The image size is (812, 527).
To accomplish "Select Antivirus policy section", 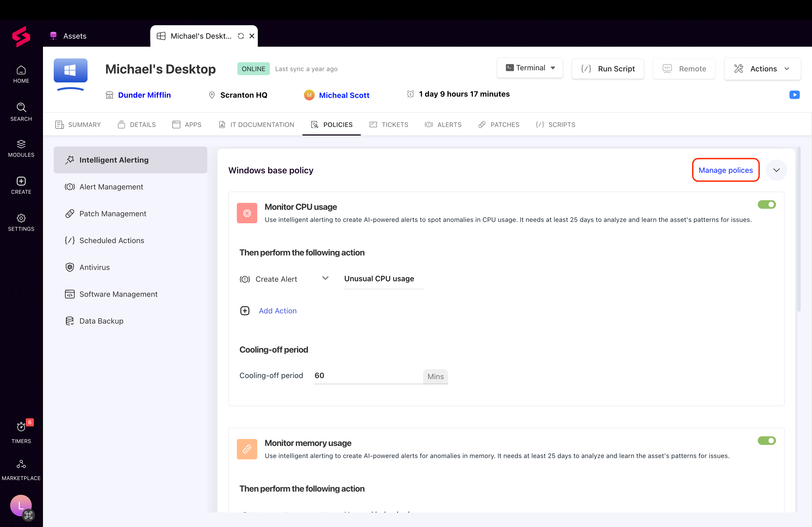I will pyautogui.click(x=130, y=267).
